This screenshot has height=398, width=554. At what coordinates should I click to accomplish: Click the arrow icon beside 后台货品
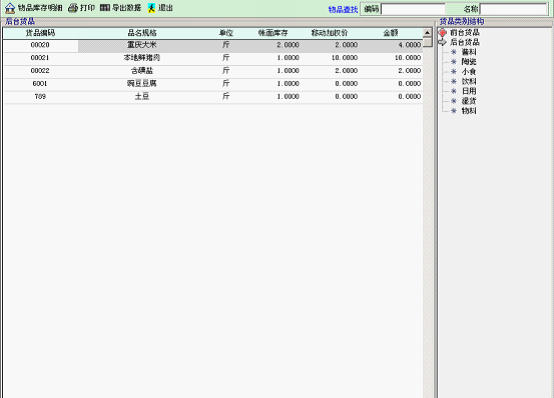click(443, 42)
